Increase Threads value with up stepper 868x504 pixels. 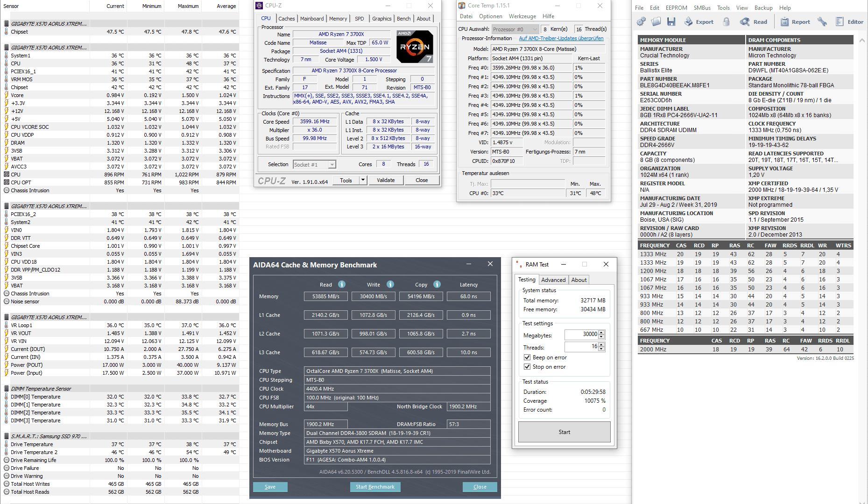601,344
